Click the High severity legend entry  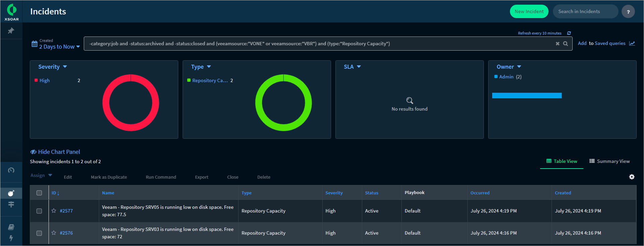click(x=44, y=80)
